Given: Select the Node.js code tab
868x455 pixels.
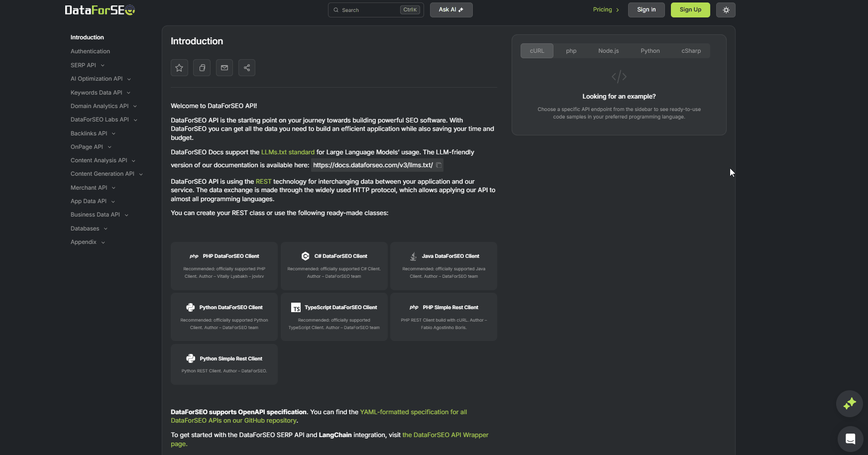Looking at the screenshot, I should pyautogui.click(x=608, y=51).
